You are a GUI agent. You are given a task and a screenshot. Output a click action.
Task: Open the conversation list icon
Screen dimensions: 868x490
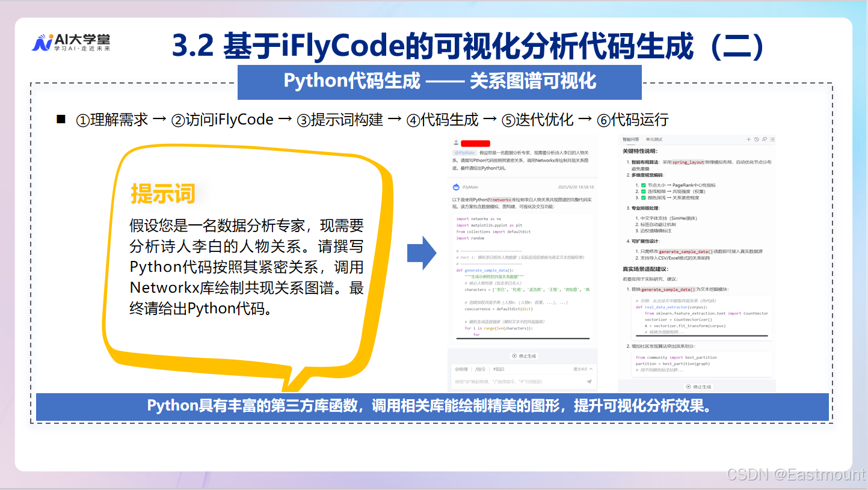point(772,139)
